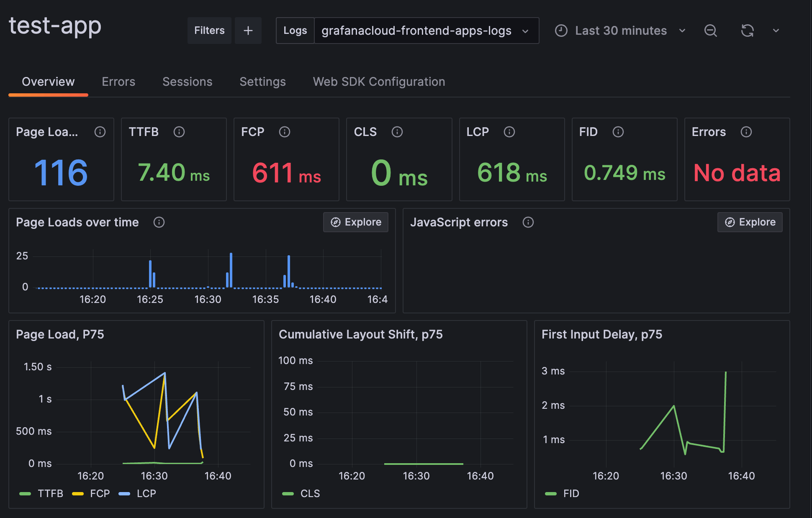Screen dimensions: 812x518
Task: Click the refresh dashboard icon
Action: [748, 31]
